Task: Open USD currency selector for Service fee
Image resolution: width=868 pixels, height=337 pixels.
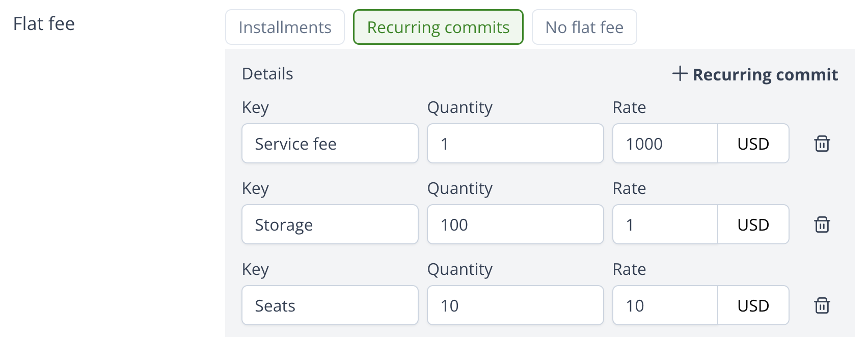Action: click(x=753, y=144)
